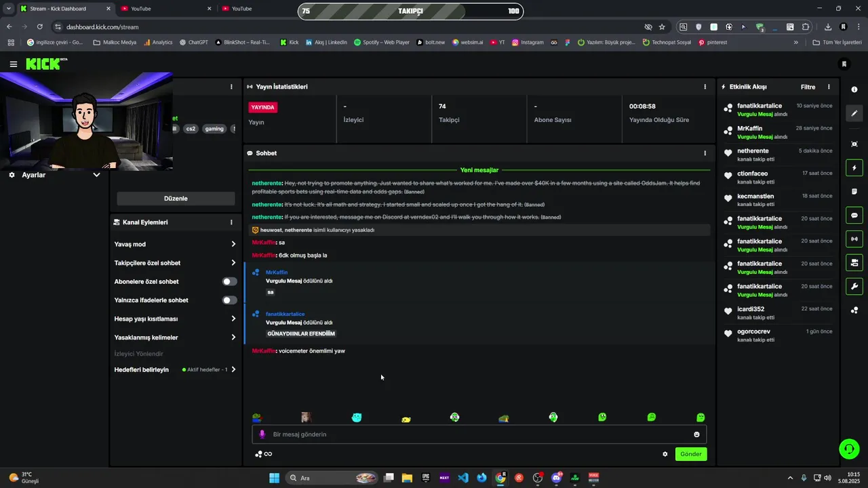Open the ChatGPT bookmark

[194, 42]
